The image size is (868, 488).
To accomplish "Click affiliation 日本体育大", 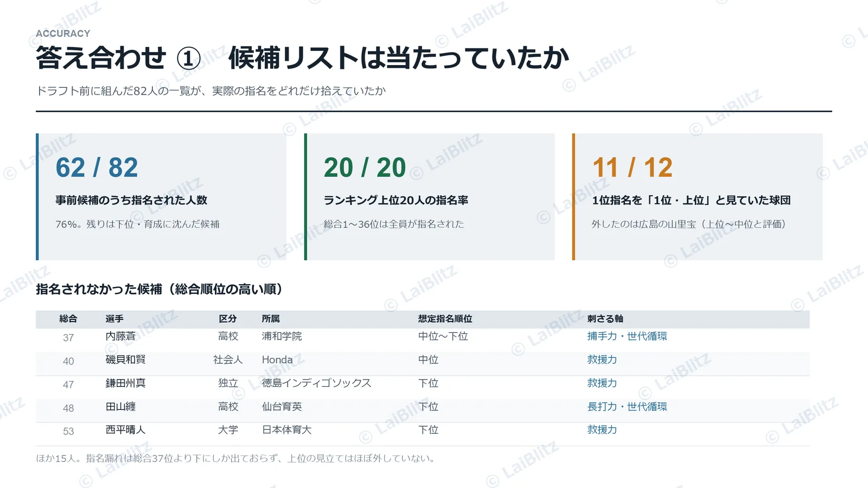I will pyautogui.click(x=286, y=430).
